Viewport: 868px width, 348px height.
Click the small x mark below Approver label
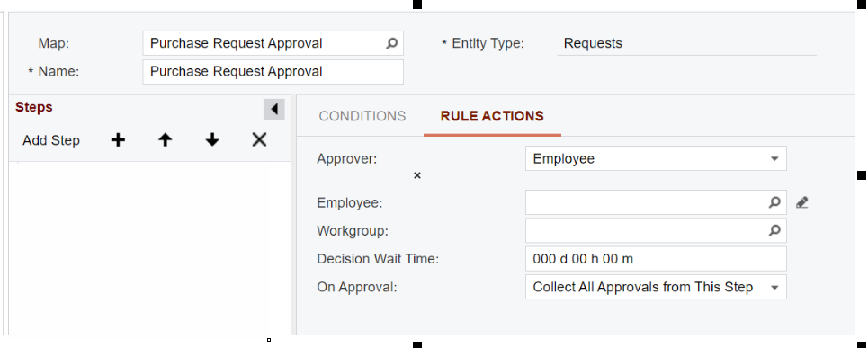[417, 175]
